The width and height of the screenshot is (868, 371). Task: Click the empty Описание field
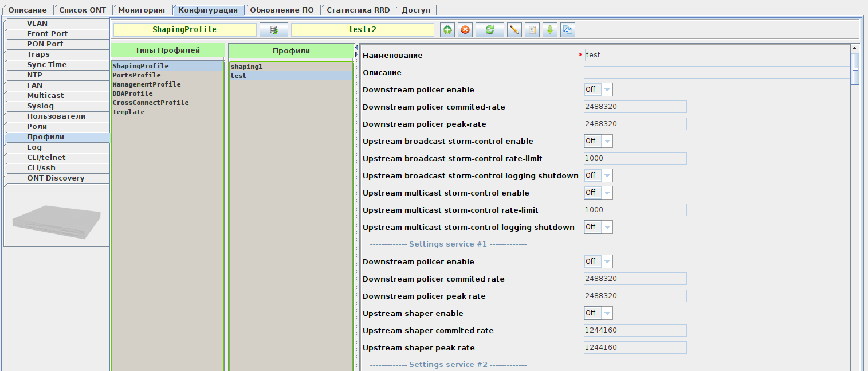coord(717,72)
